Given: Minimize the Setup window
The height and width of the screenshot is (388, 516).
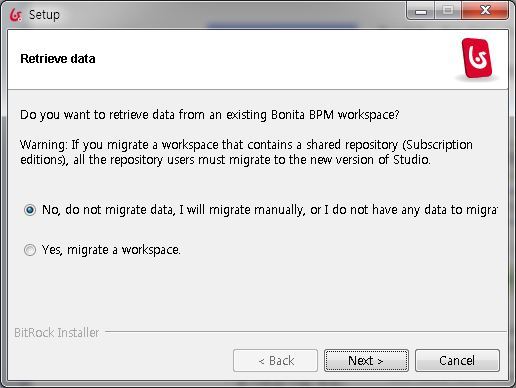Looking at the screenshot, I should (x=421, y=12).
